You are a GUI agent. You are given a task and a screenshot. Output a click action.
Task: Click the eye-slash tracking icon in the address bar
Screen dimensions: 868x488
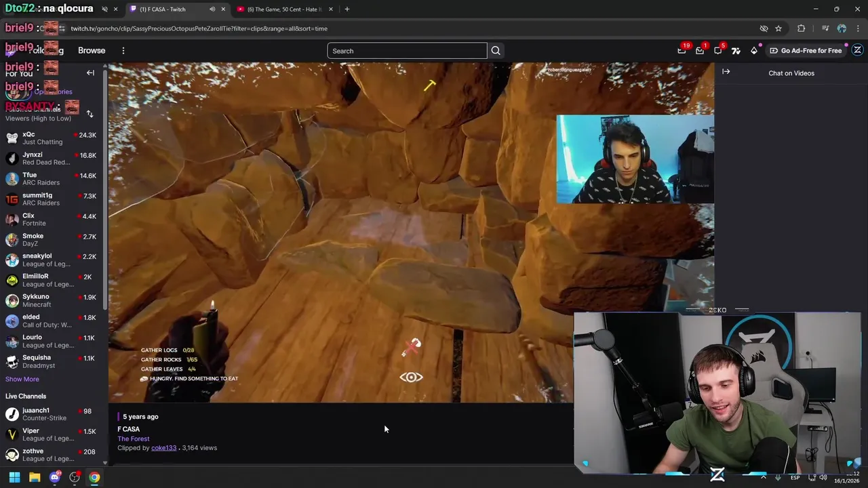click(x=764, y=28)
